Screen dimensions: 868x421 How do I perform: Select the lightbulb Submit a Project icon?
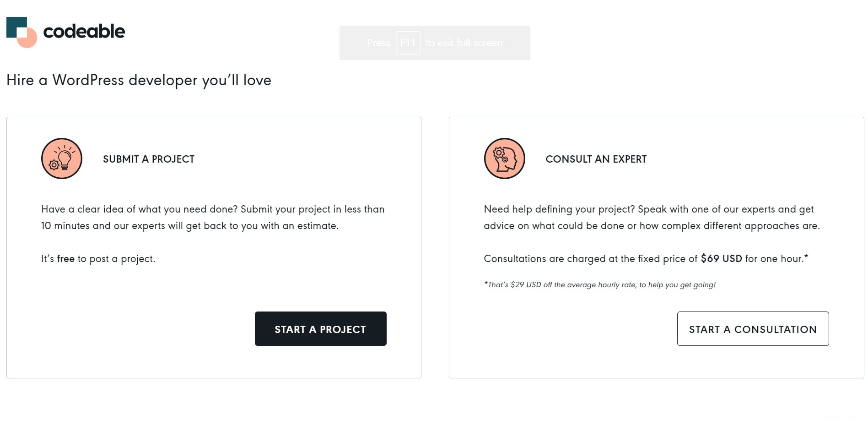pyautogui.click(x=61, y=158)
